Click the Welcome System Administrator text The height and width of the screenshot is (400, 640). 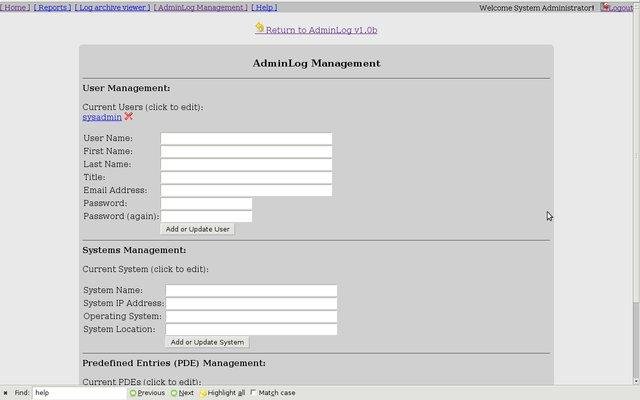click(537, 8)
